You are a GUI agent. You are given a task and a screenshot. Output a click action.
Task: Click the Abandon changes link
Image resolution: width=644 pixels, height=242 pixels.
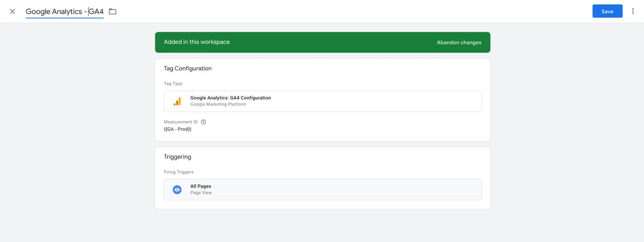[x=459, y=42]
